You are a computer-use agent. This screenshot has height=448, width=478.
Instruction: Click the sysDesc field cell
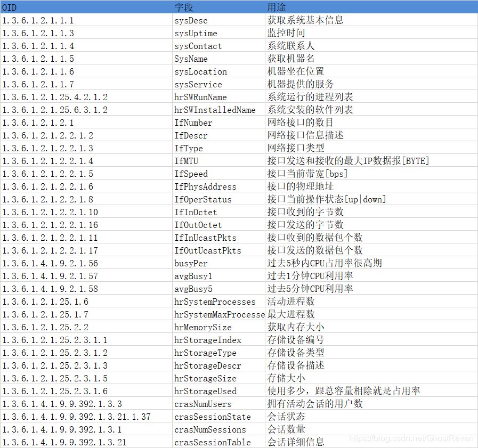click(191, 20)
